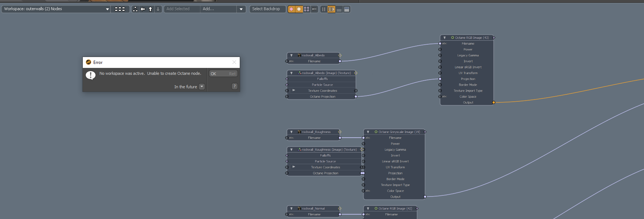Screen dimensions: 644x219
Task: Click yellow diamond on rockwall_Albedo node header
Action: point(340,55)
